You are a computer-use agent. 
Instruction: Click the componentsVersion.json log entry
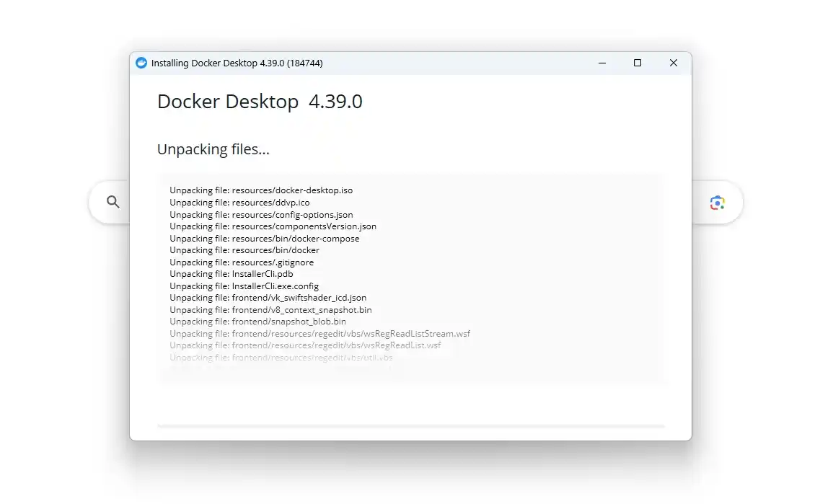[273, 226]
